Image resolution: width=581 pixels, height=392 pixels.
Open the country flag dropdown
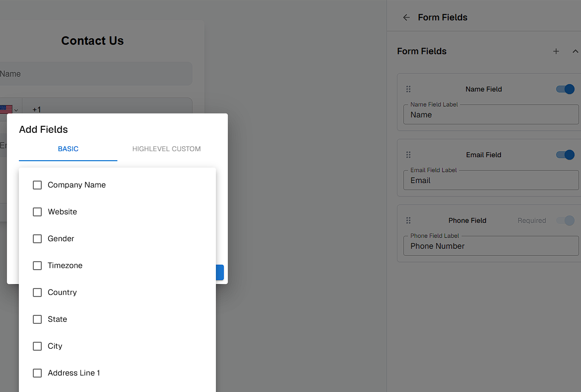coord(9,109)
